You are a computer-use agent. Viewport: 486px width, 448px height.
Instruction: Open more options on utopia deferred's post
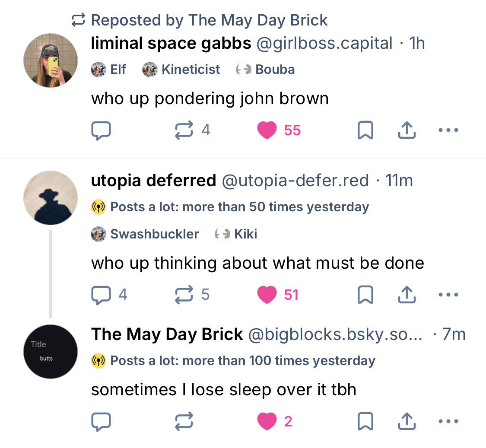448,295
